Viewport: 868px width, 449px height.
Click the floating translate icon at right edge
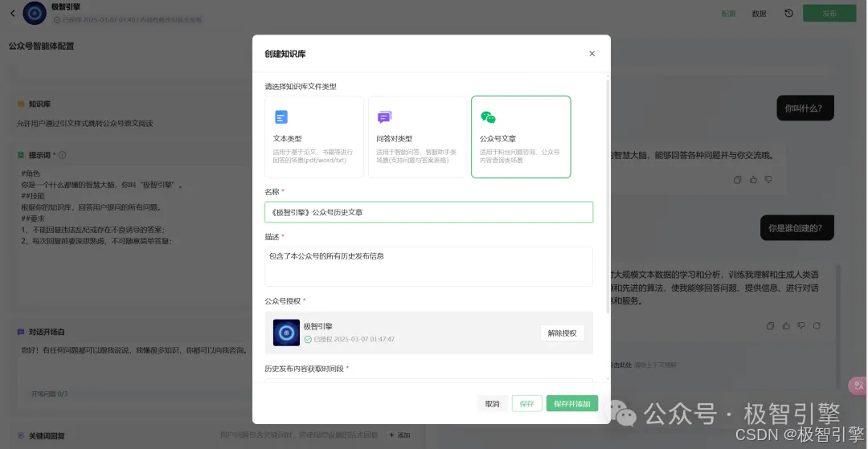858,386
